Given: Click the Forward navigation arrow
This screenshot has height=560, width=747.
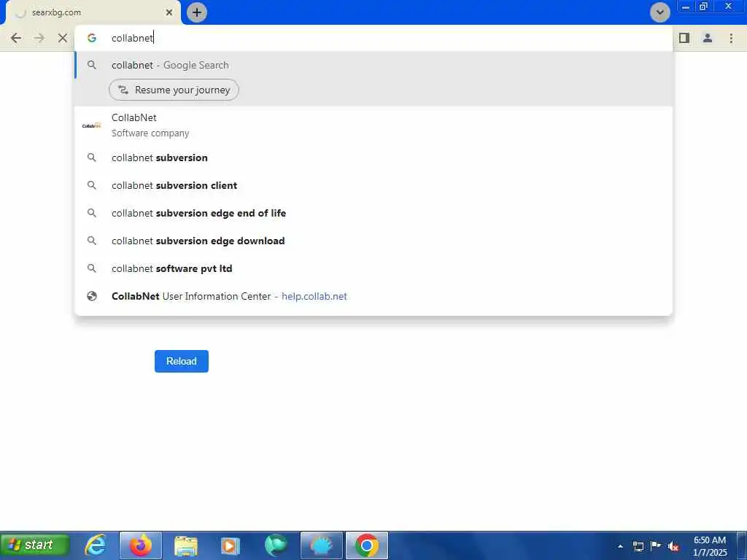Looking at the screenshot, I should tap(39, 38).
